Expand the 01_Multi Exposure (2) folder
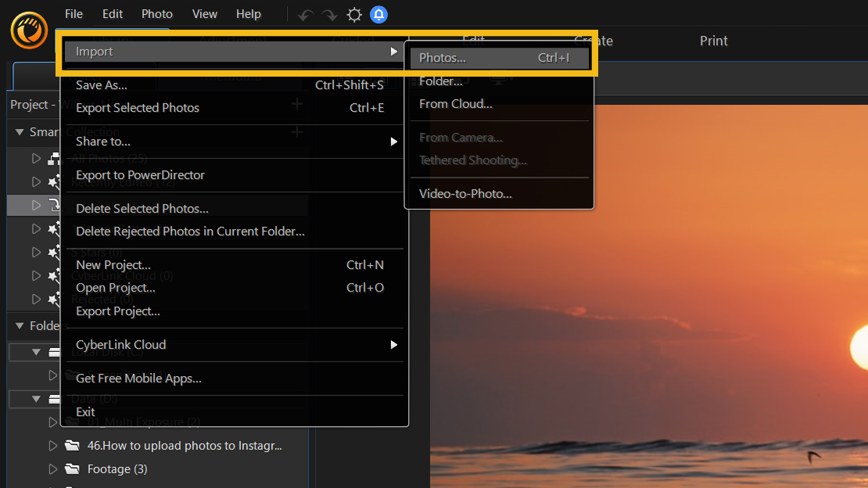Image resolution: width=868 pixels, height=488 pixels. tap(52, 422)
